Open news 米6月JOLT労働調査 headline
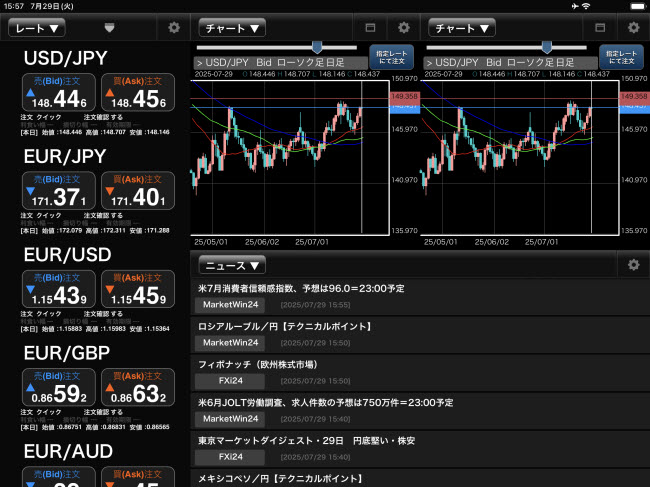Viewport: 650px width, 487px height. pyautogui.click(x=325, y=403)
